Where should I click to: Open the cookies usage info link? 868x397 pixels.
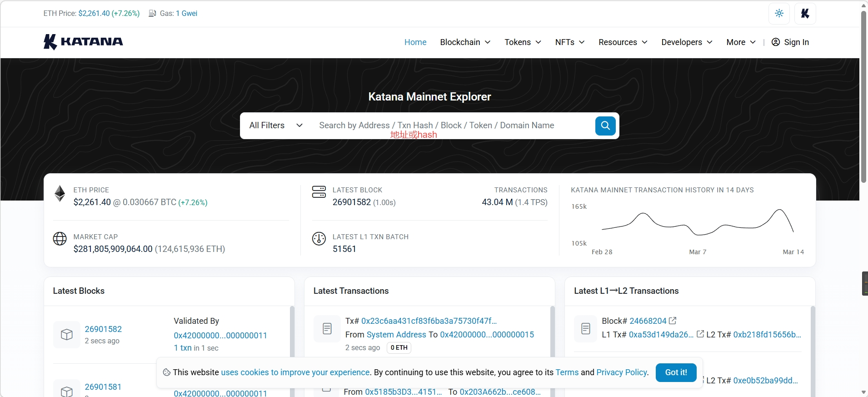point(295,372)
